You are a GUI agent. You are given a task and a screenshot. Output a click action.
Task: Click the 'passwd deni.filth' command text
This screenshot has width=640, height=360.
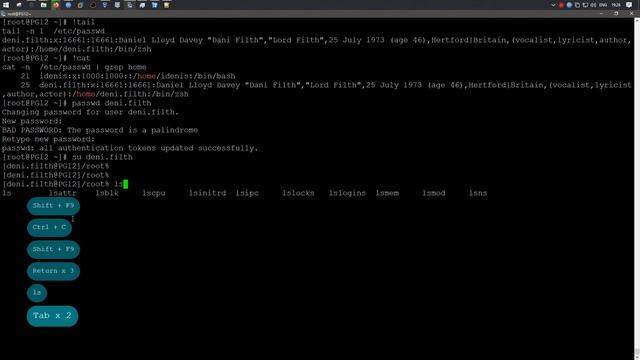[111, 103]
